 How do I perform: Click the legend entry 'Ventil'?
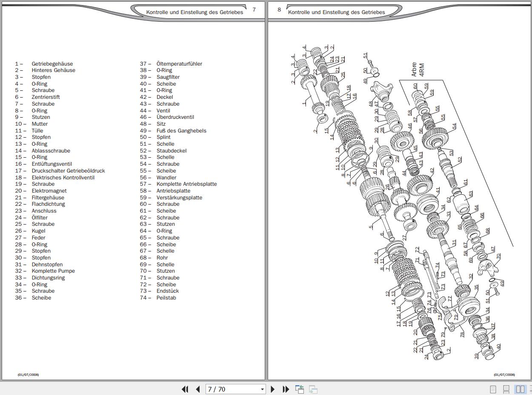pyautogui.click(x=163, y=111)
